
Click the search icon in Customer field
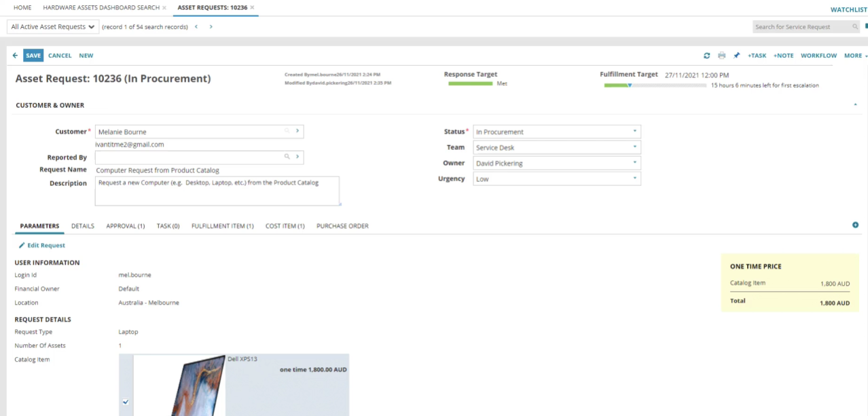click(287, 132)
